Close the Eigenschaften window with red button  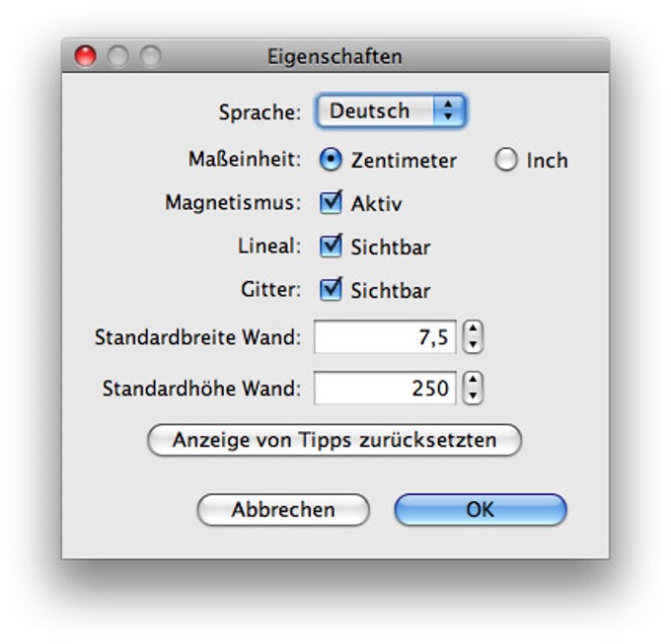(86, 57)
